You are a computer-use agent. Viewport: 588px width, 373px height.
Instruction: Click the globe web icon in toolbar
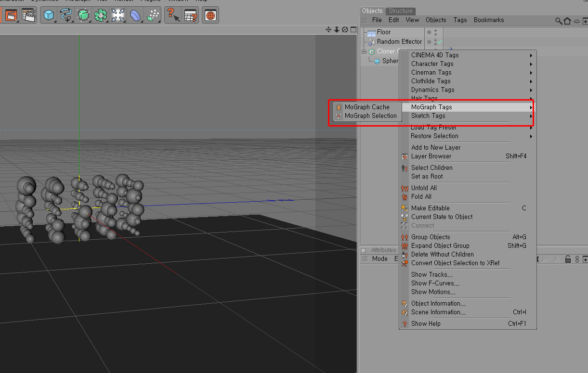coord(210,15)
